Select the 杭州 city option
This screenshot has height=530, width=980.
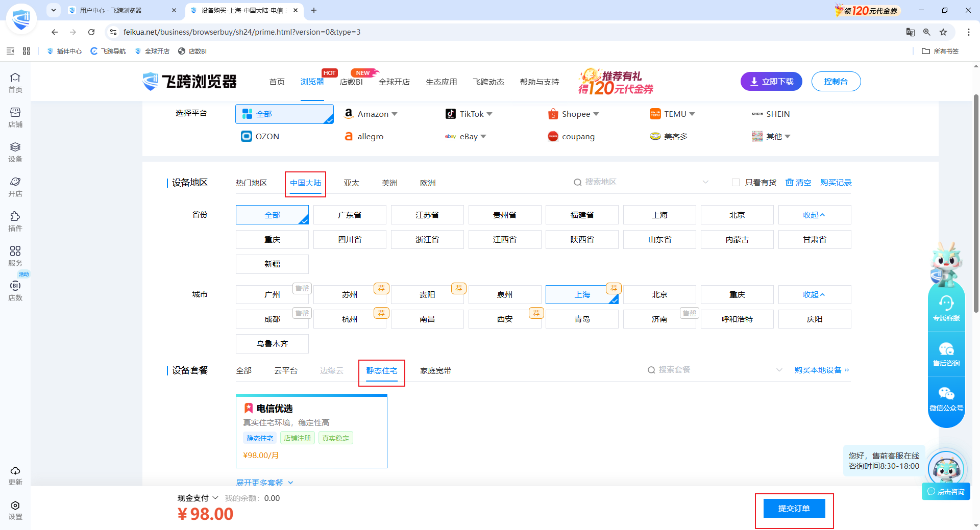[x=350, y=319]
